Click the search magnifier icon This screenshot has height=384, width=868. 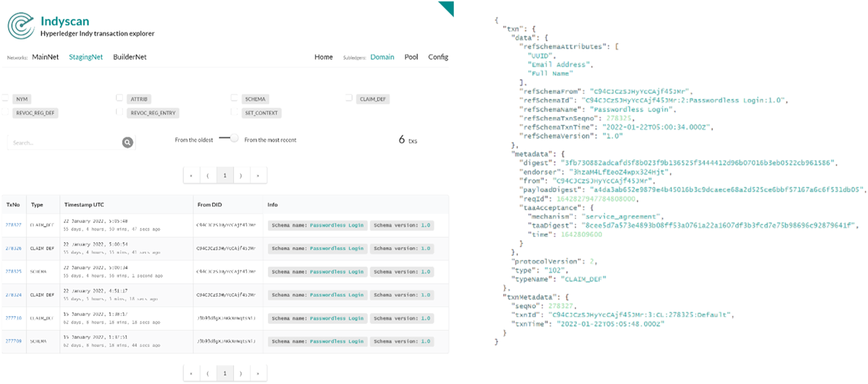127,143
